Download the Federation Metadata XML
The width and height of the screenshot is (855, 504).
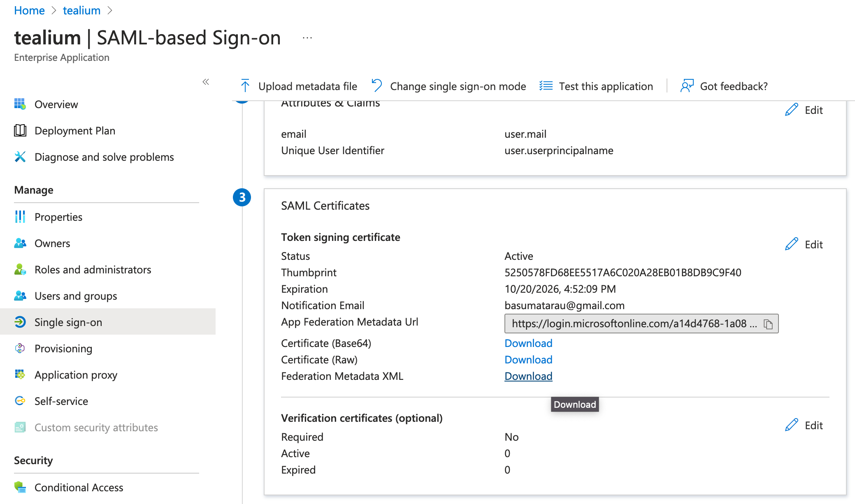(x=528, y=376)
